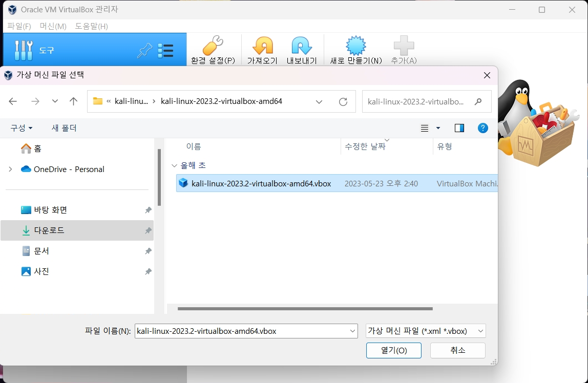Open the file type dropdown showing *.xml *.vbox
This screenshot has width=588, height=383.
425,331
